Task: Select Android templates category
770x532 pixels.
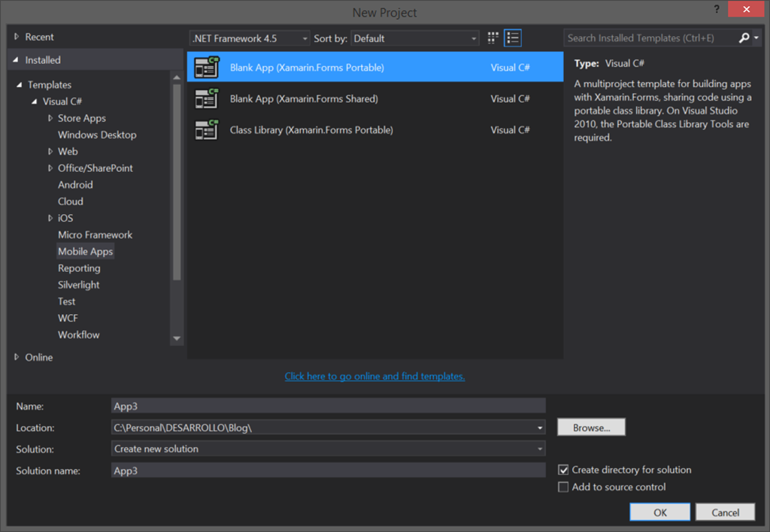Action: [75, 185]
